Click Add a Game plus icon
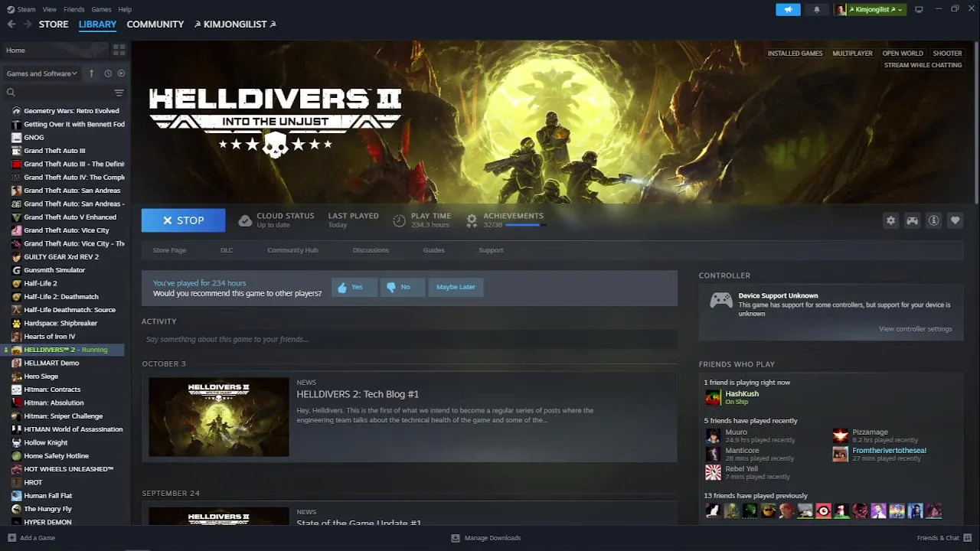 click(11, 538)
